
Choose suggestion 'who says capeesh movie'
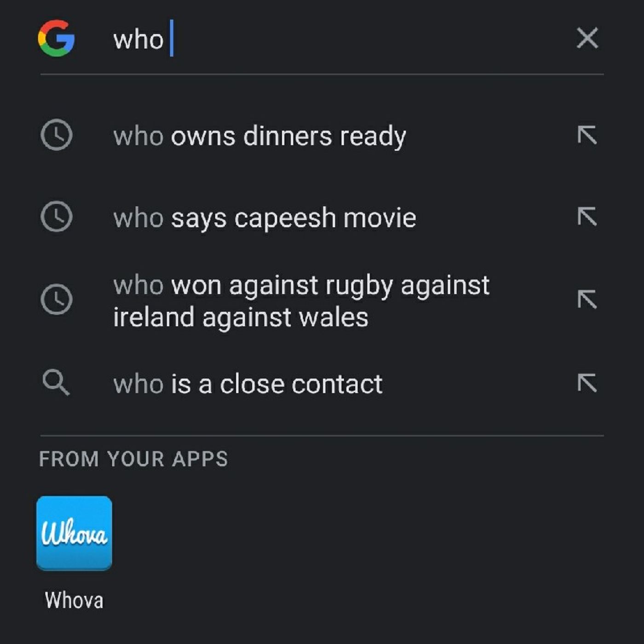point(264,218)
